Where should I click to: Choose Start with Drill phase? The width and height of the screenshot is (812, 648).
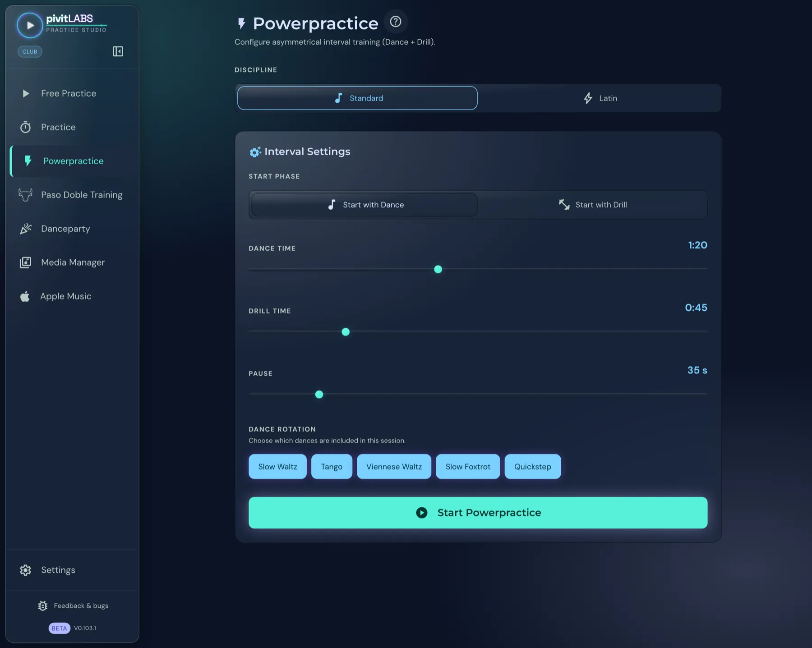592,205
